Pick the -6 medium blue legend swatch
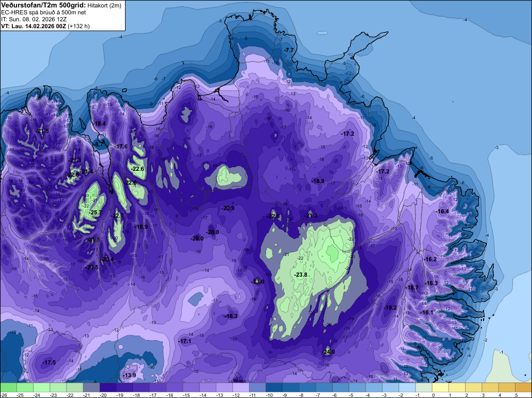The width and height of the screenshot is (532, 398). (340, 387)
